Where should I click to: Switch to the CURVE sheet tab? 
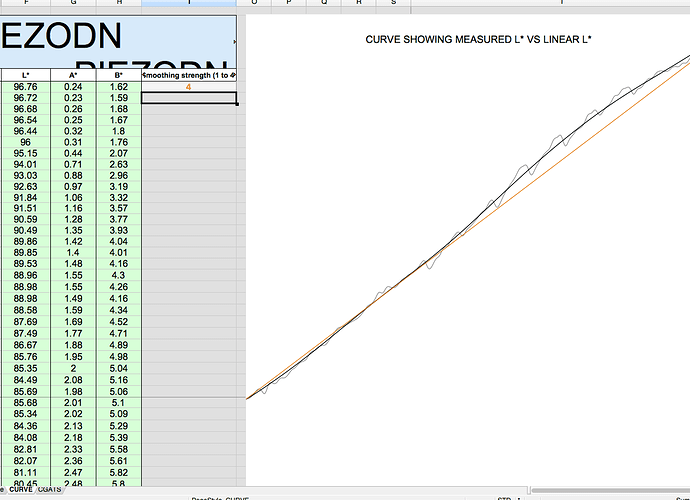21,489
